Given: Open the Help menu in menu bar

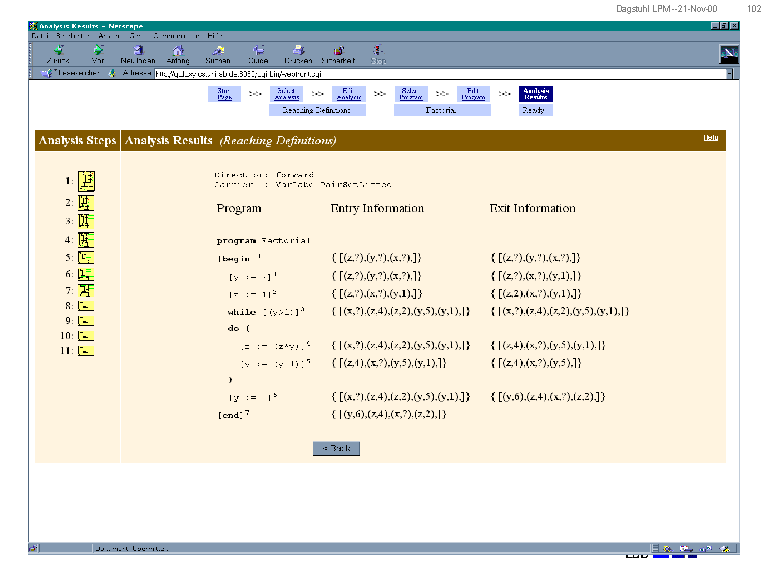Looking at the screenshot, I should tap(214, 35).
